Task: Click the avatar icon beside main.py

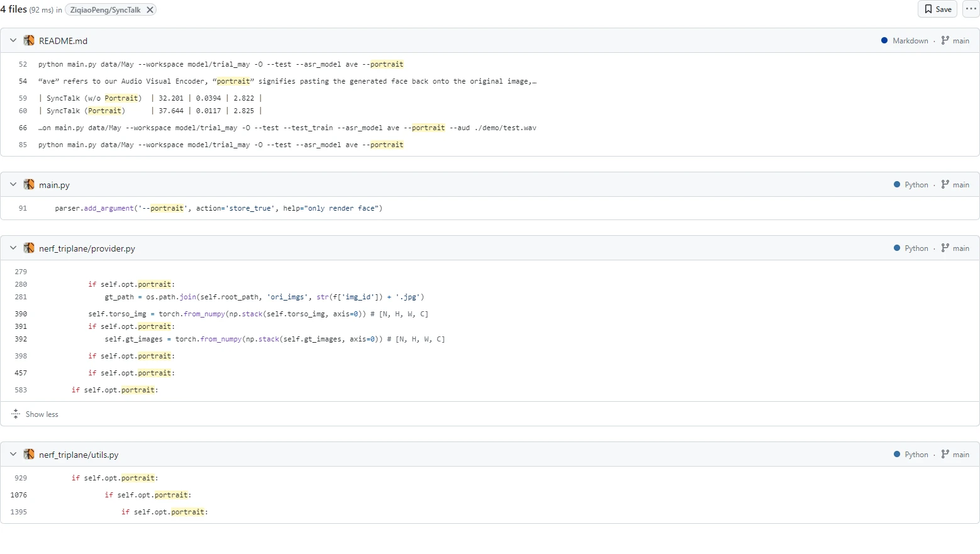Action: (x=29, y=185)
